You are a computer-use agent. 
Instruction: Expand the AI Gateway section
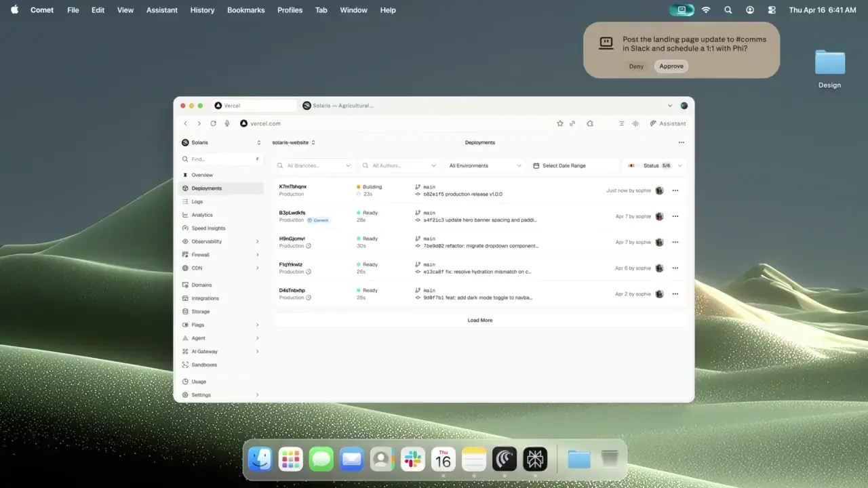221,351
